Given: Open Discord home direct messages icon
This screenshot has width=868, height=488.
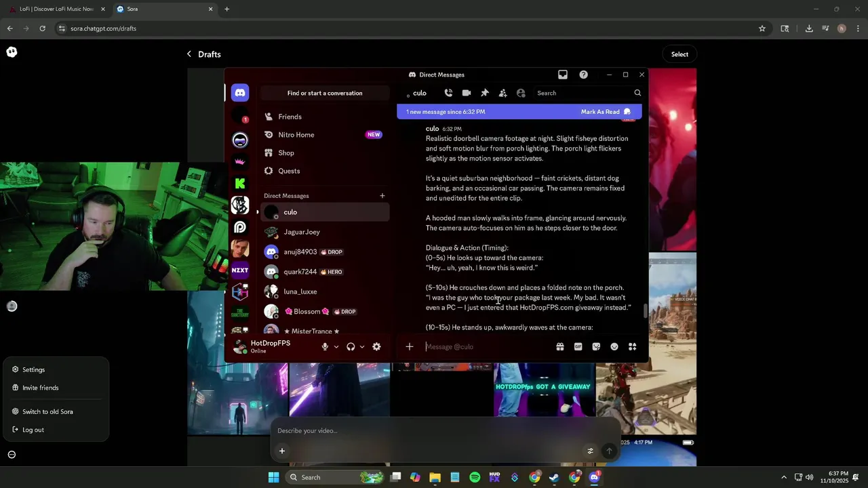Looking at the screenshot, I should coord(240,93).
